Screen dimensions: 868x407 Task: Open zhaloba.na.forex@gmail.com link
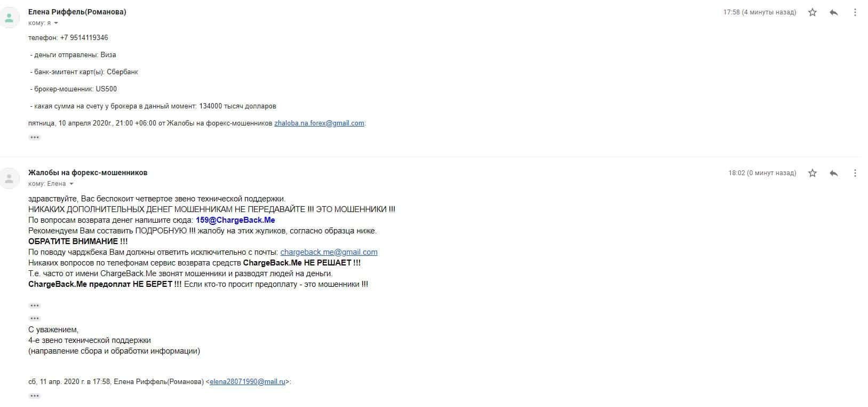point(319,123)
